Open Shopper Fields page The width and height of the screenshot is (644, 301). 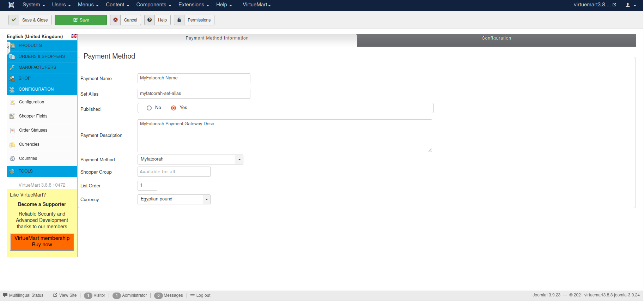(33, 116)
